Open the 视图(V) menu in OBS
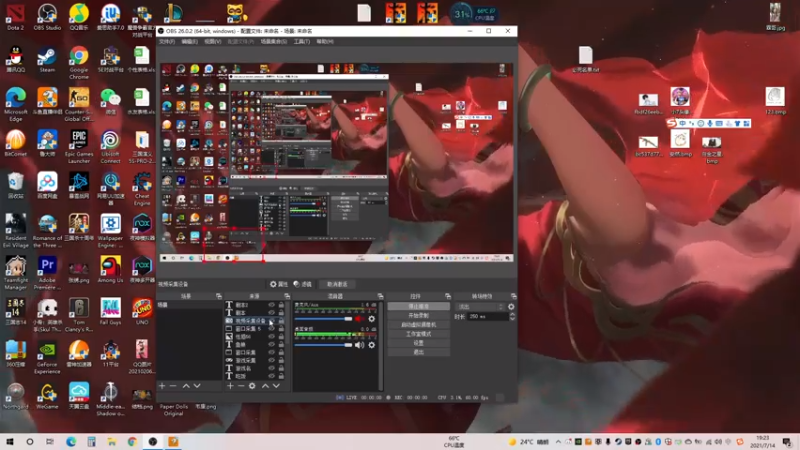800x450 pixels. (x=212, y=41)
